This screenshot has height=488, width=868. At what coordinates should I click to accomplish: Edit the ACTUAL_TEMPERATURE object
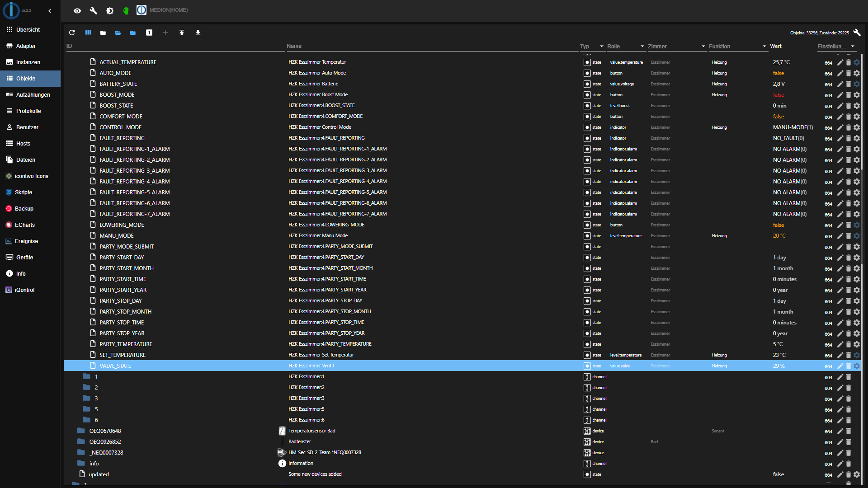(840, 62)
